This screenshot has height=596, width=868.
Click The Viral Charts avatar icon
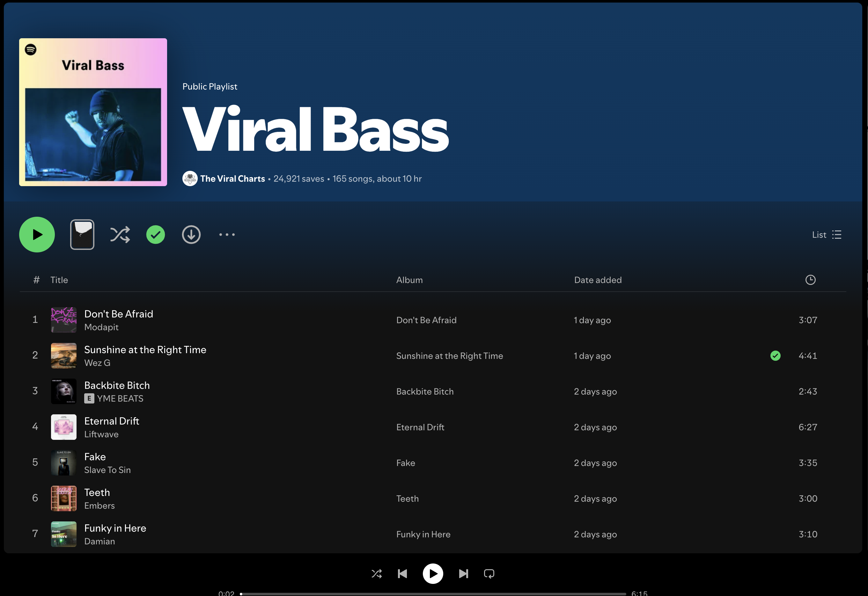point(190,178)
